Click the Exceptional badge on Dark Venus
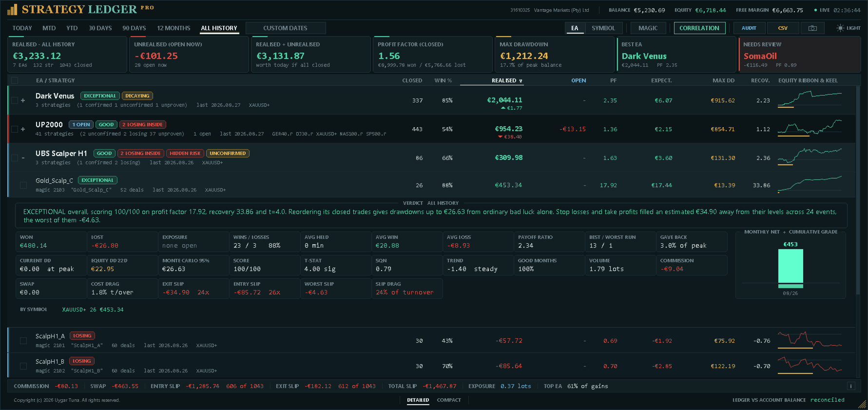868x410 pixels. click(x=100, y=96)
